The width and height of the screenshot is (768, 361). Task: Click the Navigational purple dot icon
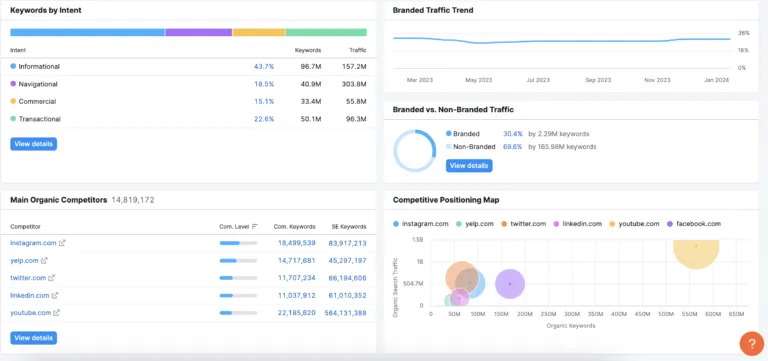(x=13, y=84)
